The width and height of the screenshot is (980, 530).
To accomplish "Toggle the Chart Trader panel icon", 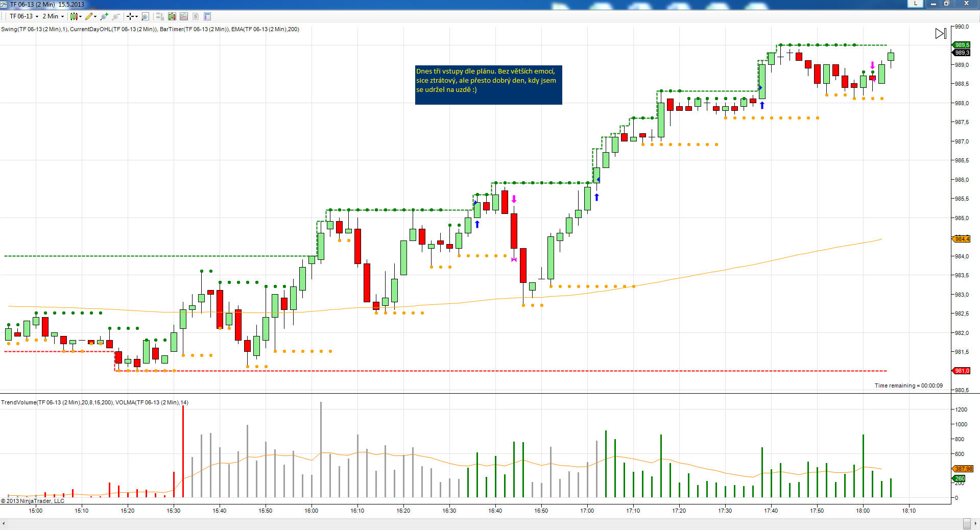I will point(159,16).
